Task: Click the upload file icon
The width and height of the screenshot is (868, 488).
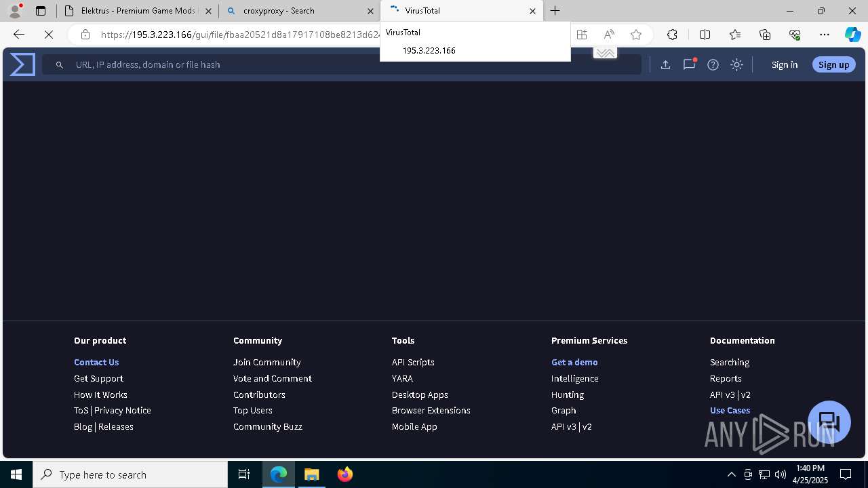Action: coord(665,64)
